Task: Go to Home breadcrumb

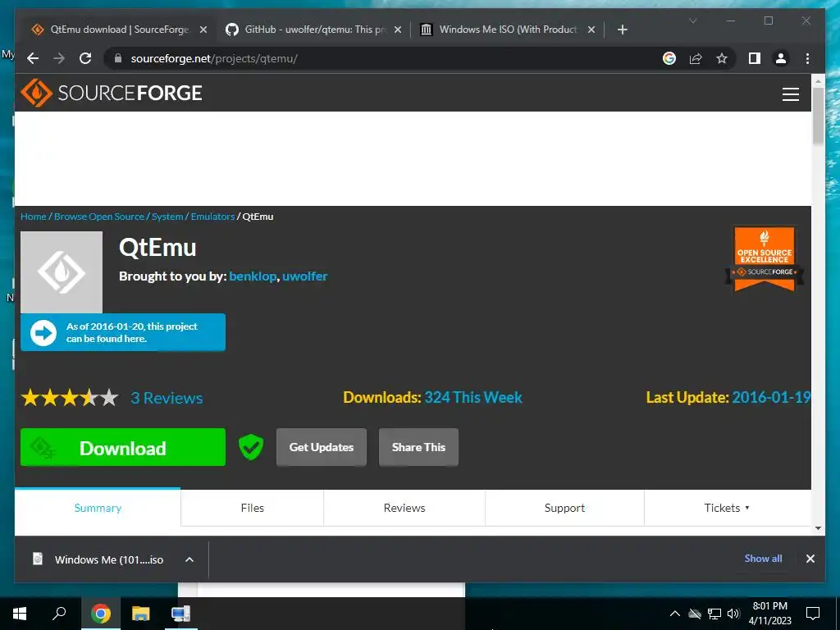Action: click(33, 217)
